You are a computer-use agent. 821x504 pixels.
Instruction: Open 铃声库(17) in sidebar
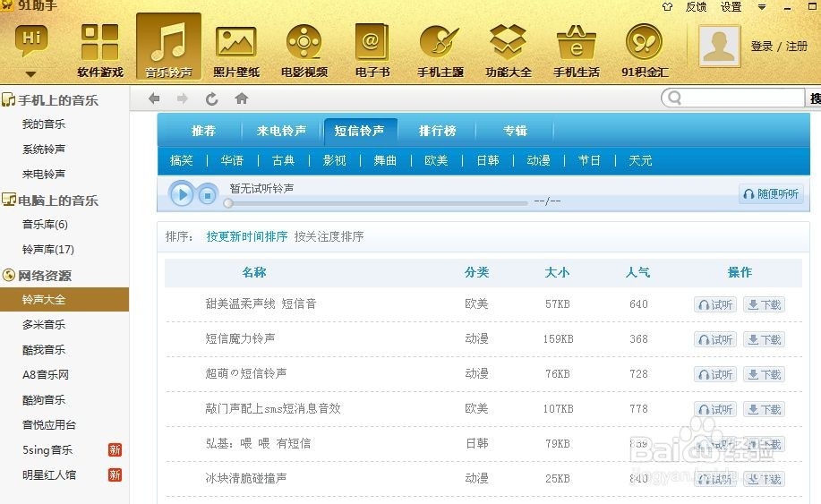[x=48, y=249]
